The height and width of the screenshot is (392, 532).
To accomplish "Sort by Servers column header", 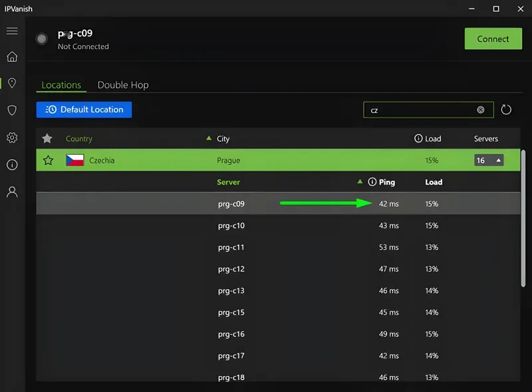I will [x=486, y=139].
